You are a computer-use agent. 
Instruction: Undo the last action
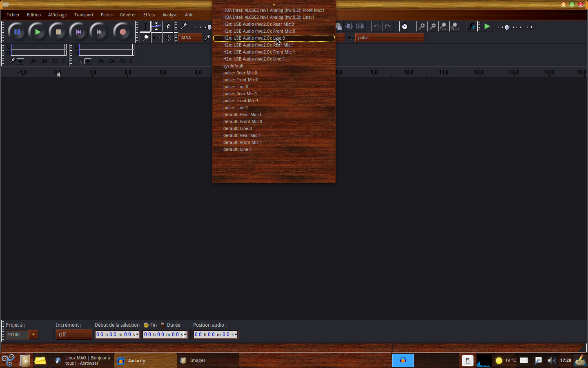[x=377, y=27]
